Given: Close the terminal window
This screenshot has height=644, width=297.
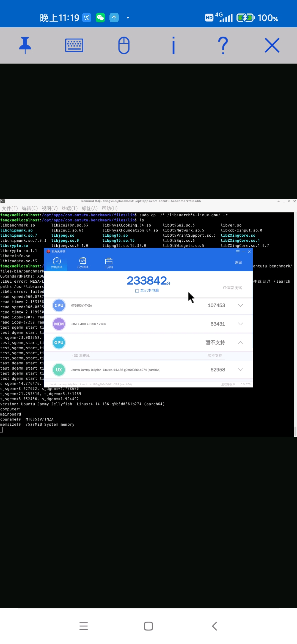Looking at the screenshot, I should 294,201.
